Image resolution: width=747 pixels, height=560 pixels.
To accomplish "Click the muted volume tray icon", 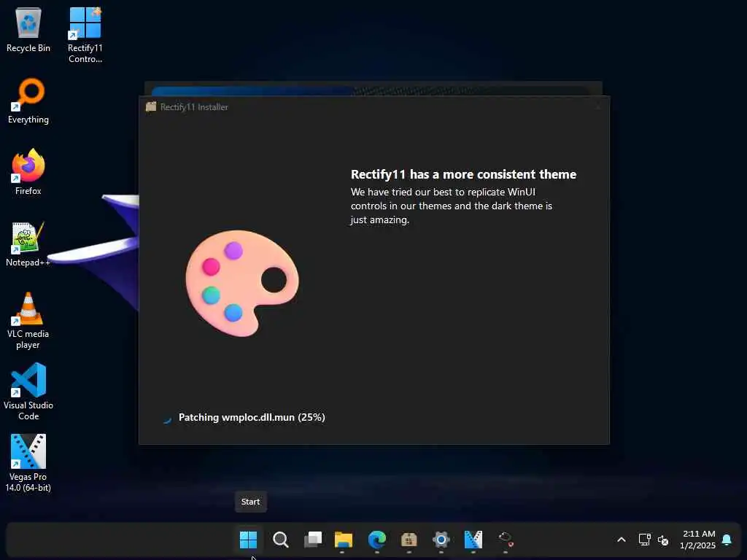I will (662, 540).
